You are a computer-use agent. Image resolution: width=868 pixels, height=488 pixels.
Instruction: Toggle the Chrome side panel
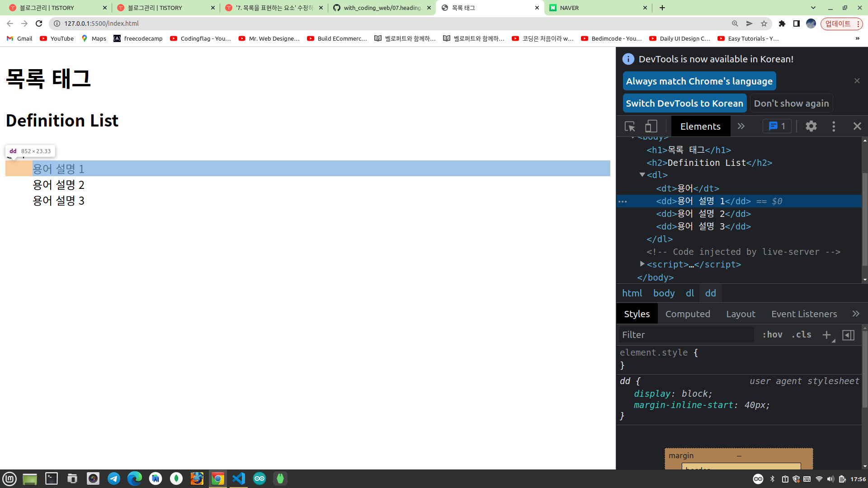[x=797, y=23]
